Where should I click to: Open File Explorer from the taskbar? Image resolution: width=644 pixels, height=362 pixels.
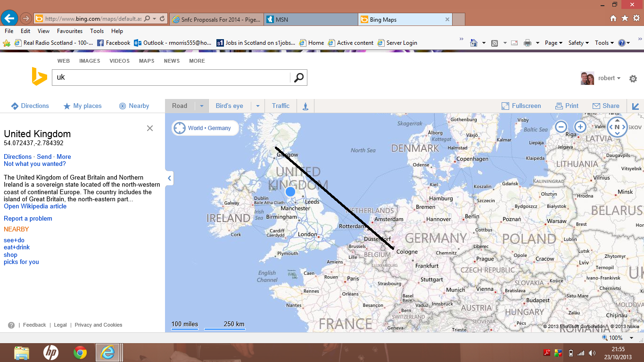(22, 353)
